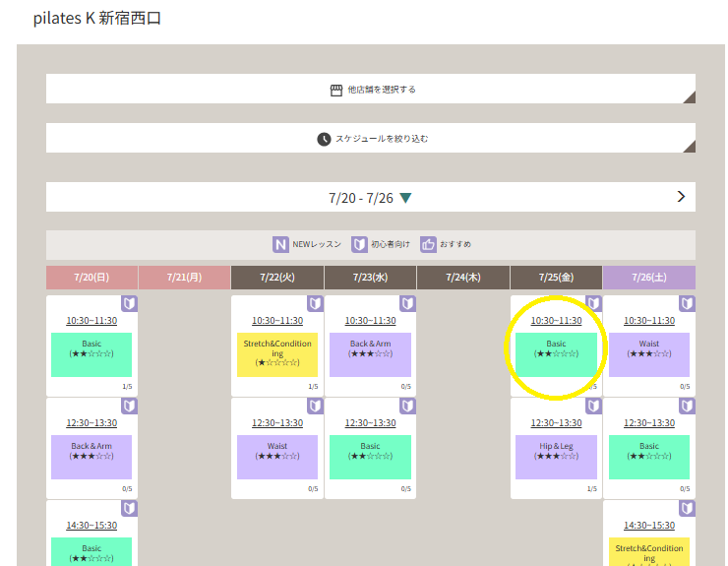
Task: Open 7/20 14:30~15:30 time link
Action: pyautogui.click(x=91, y=525)
